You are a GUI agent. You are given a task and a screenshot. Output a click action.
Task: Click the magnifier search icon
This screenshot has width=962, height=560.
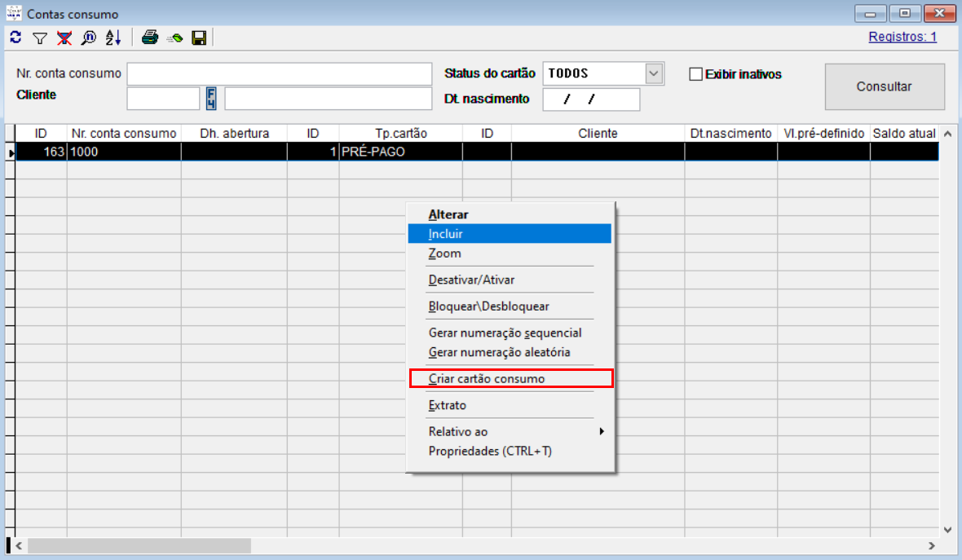[x=88, y=37]
